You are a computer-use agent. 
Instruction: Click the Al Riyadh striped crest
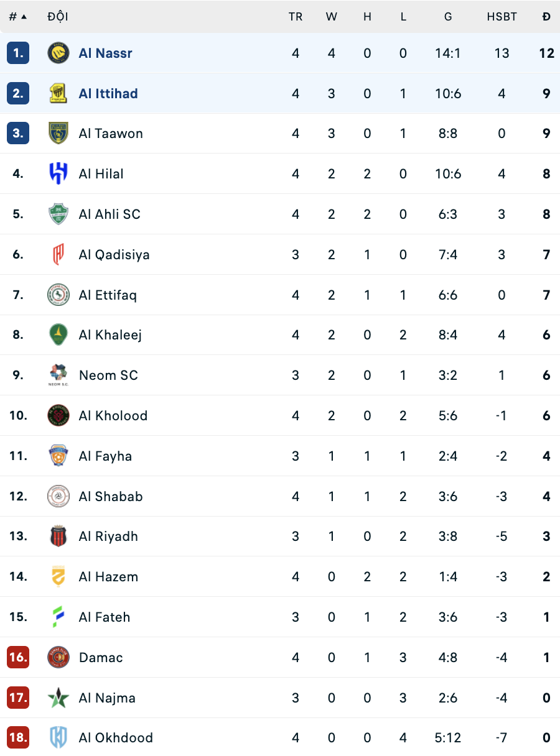tap(58, 536)
